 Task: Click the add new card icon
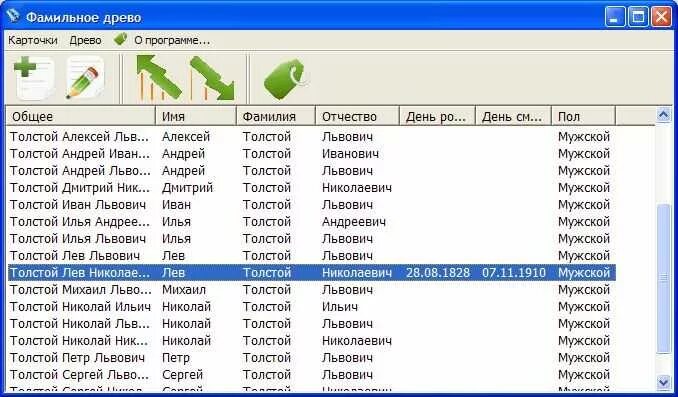pyautogui.click(x=34, y=78)
